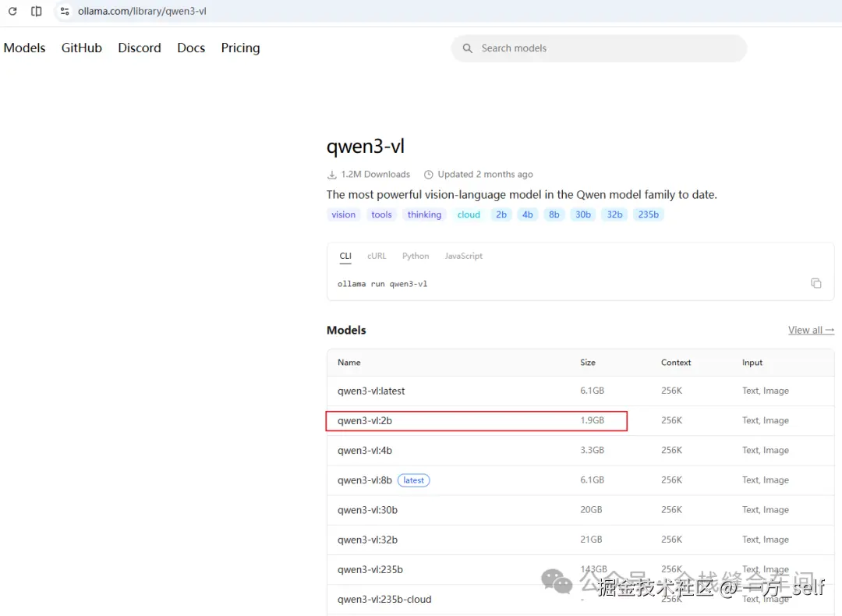Viewport: 842px width, 616px height.
Task: Click the 1.9GB size value
Action: pos(593,420)
